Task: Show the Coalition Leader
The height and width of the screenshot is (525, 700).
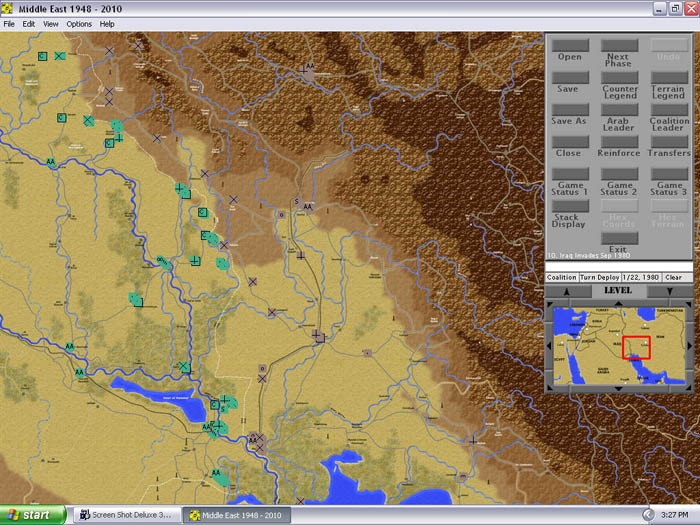Action: [669, 109]
